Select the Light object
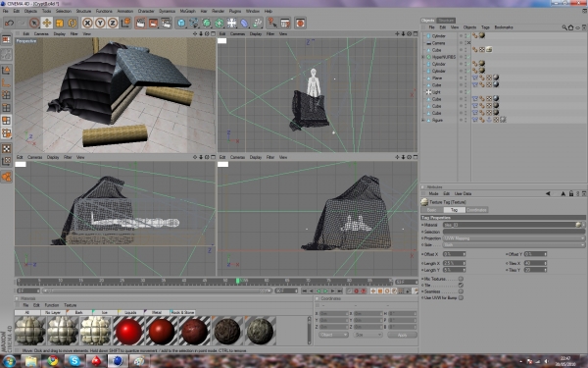The width and height of the screenshot is (588, 368). pos(436,92)
